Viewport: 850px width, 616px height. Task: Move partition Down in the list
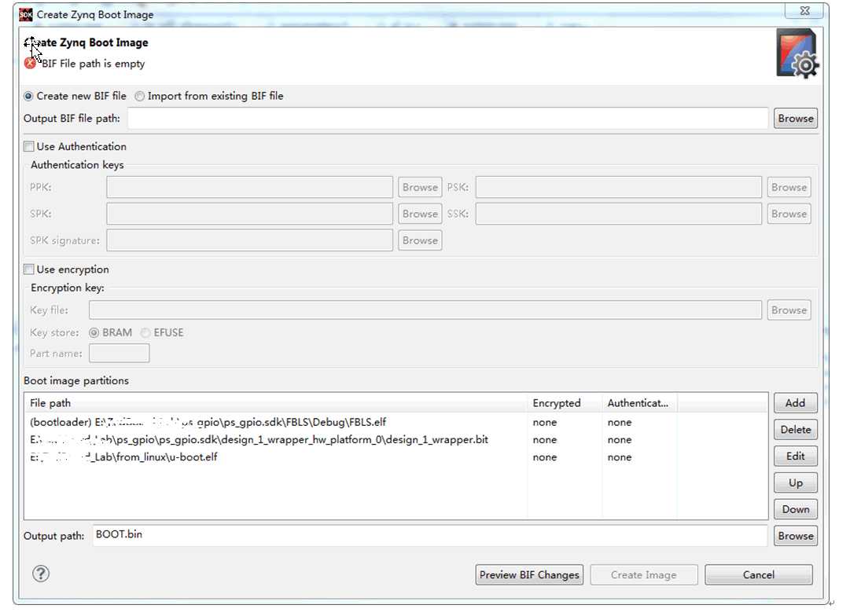click(795, 509)
